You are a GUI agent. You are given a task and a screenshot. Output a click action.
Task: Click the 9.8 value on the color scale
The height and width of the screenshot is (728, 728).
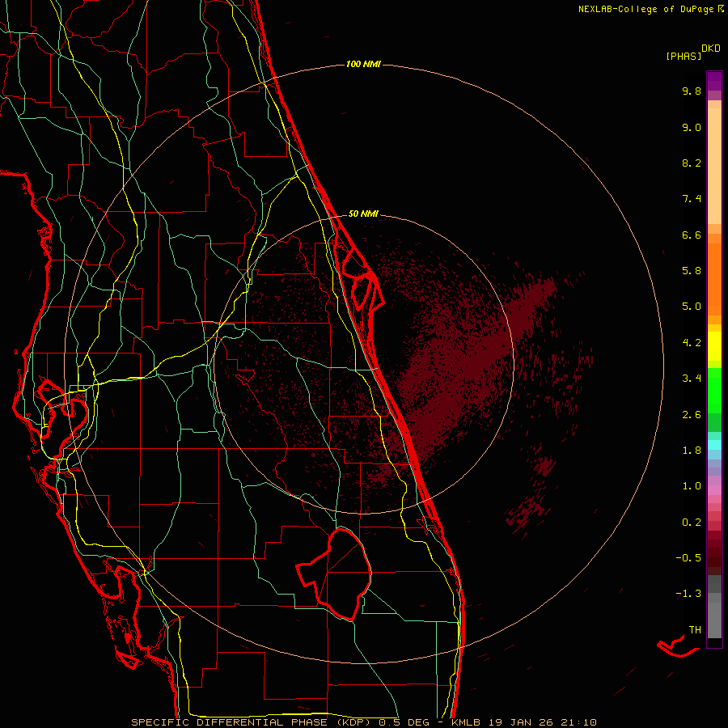coord(692,91)
